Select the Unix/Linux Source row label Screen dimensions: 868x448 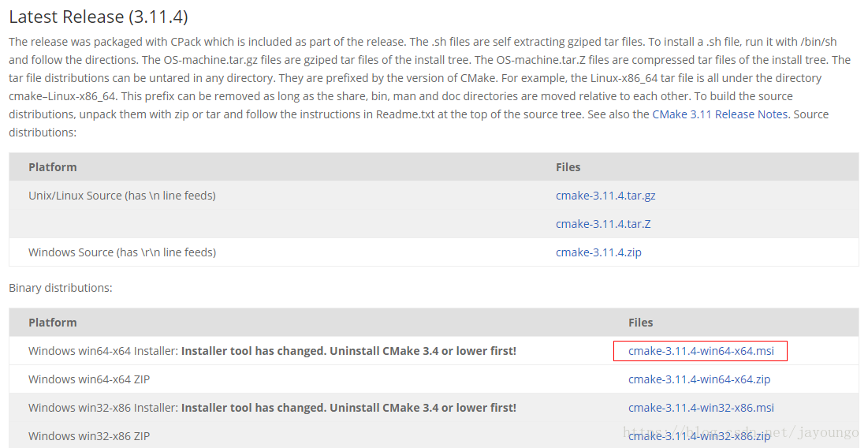(121, 196)
